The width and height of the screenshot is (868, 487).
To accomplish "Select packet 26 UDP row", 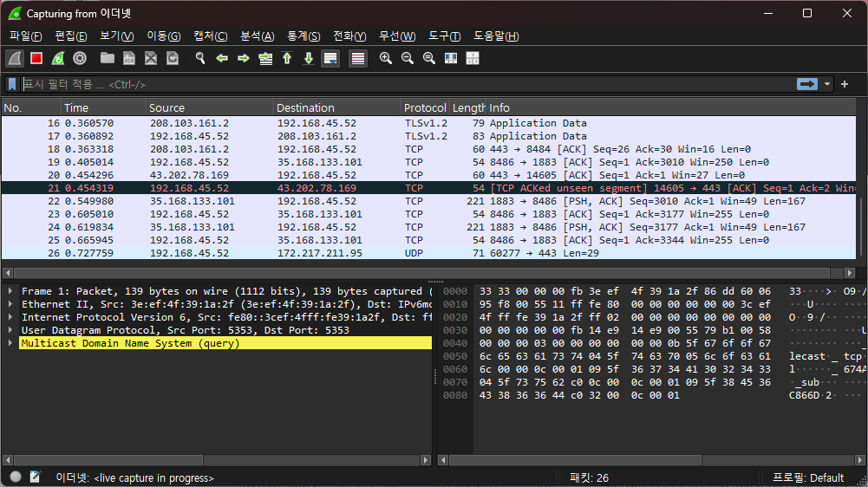I will tap(428, 253).
